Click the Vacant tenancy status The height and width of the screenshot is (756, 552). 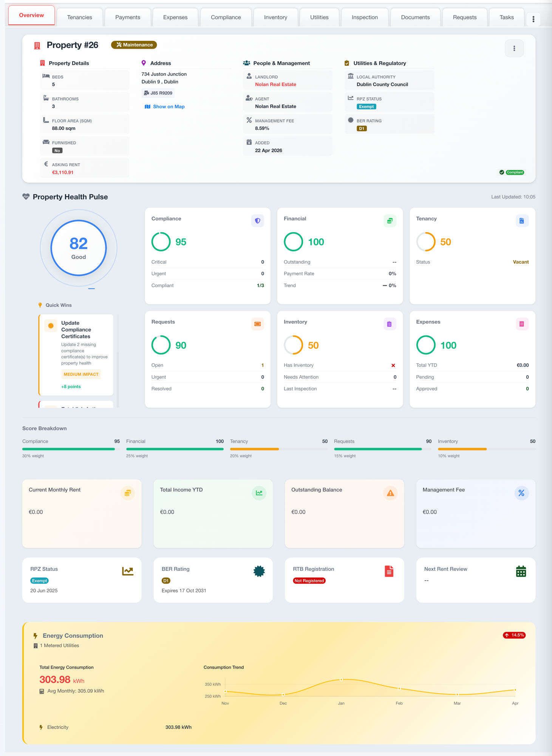[x=521, y=262]
